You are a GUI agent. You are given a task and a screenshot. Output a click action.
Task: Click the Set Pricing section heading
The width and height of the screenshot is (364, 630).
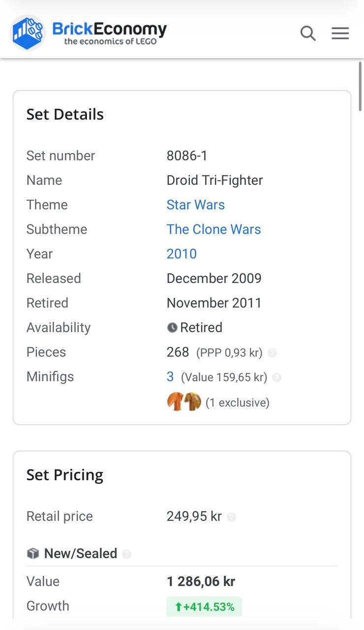pyautogui.click(x=65, y=475)
